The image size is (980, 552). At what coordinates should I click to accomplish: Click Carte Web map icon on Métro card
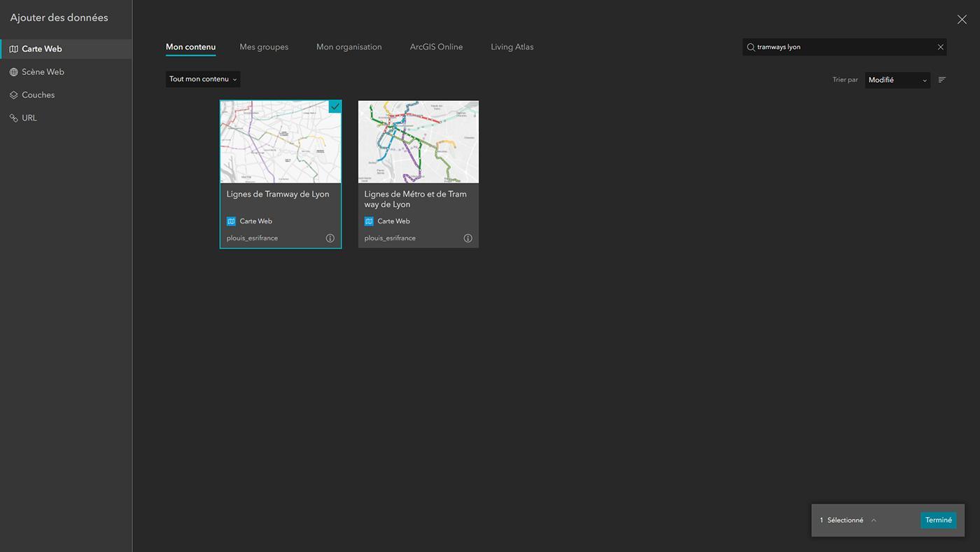pos(369,221)
